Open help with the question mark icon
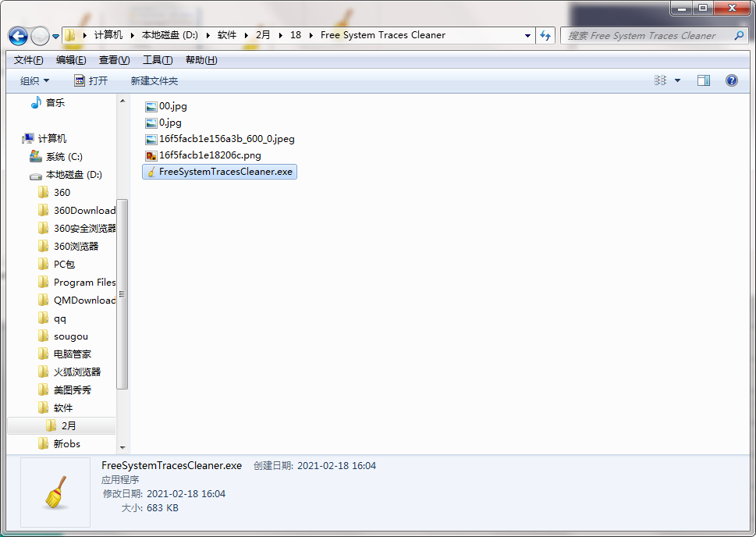 (x=731, y=80)
